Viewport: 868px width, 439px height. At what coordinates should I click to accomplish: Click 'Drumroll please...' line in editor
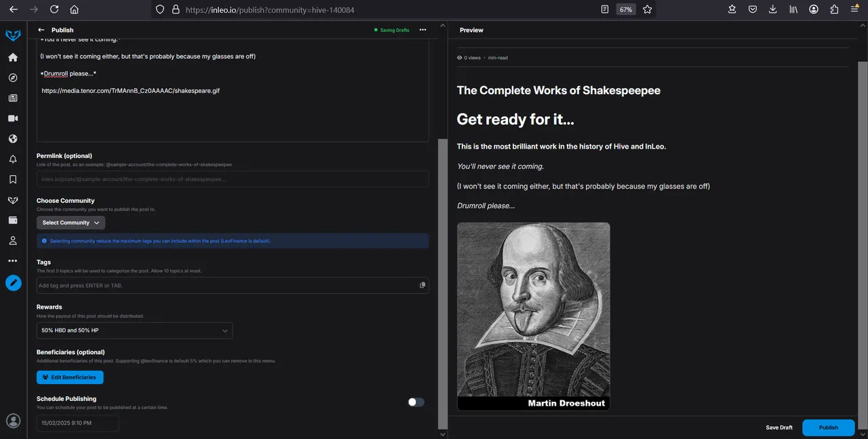tap(68, 73)
